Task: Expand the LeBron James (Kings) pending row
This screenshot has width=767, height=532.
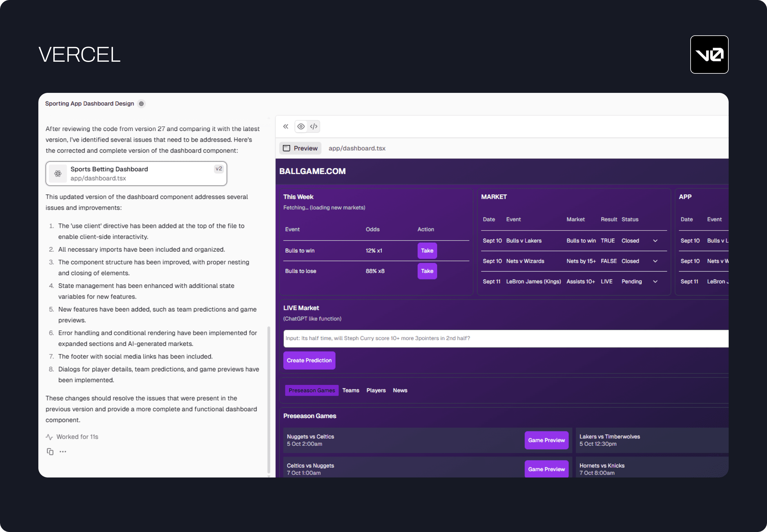Action: [x=655, y=281]
